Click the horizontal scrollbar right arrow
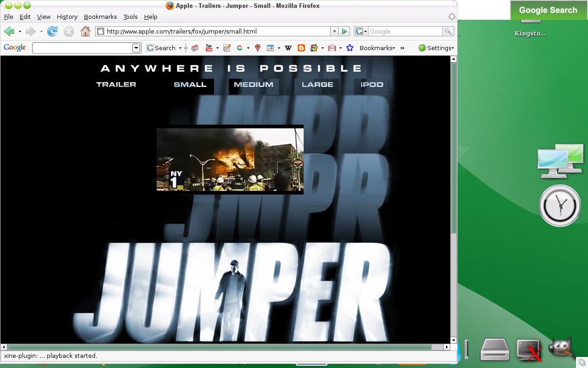The image size is (588, 368). [447, 347]
